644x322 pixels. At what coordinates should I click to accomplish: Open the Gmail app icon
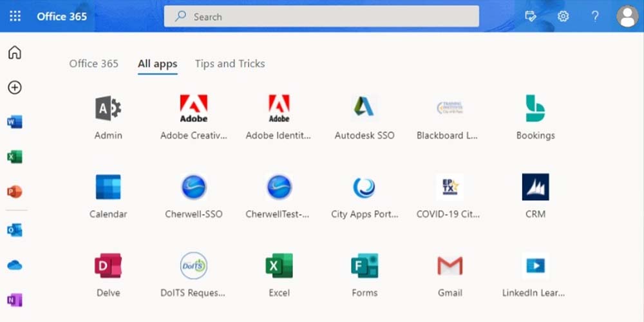click(450, 266)
